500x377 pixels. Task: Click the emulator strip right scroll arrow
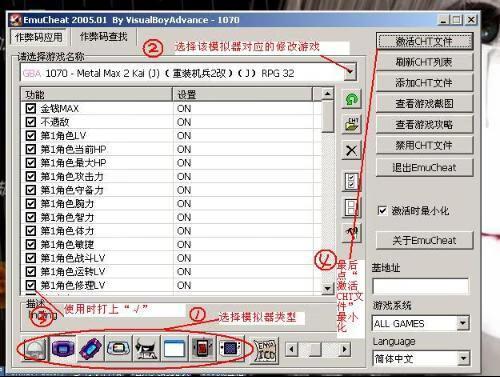344,349
